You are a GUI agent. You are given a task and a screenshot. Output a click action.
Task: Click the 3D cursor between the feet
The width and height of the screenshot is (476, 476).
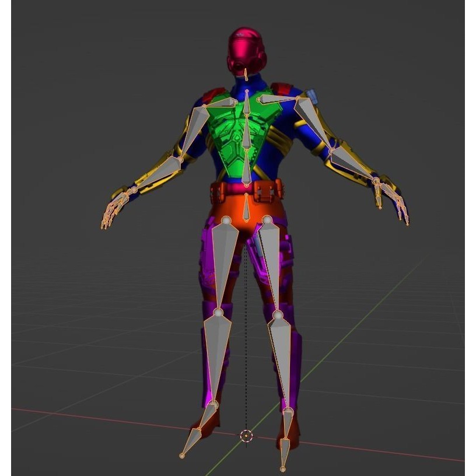pyautogui.click(x=246, y=436)
